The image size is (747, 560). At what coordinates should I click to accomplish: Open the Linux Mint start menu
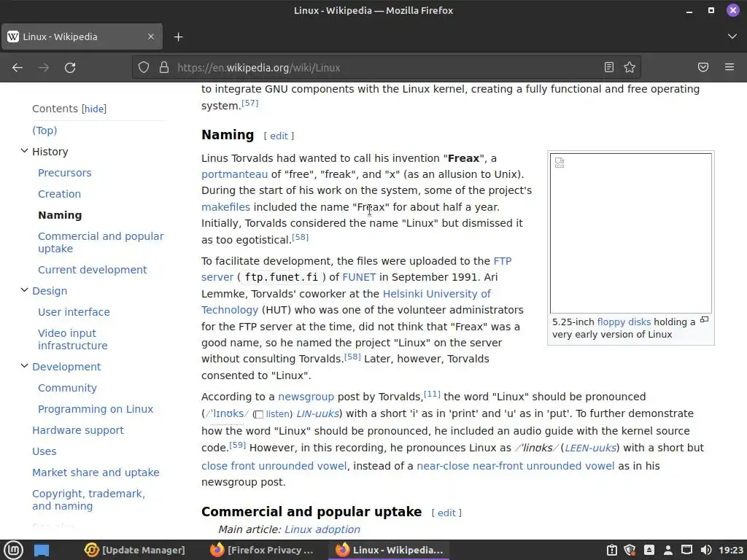tap(13, 550)
